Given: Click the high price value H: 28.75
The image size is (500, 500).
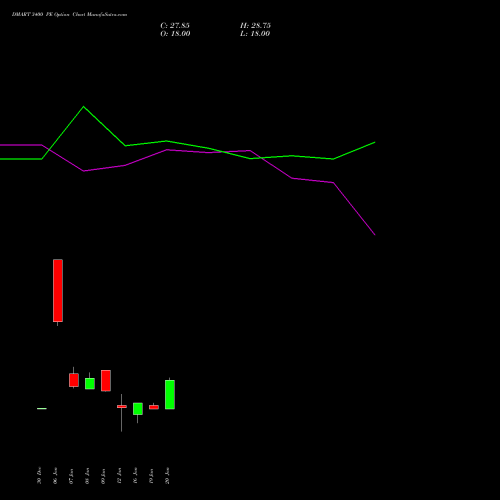Looking at the screenshot, I should pos(255,26).
